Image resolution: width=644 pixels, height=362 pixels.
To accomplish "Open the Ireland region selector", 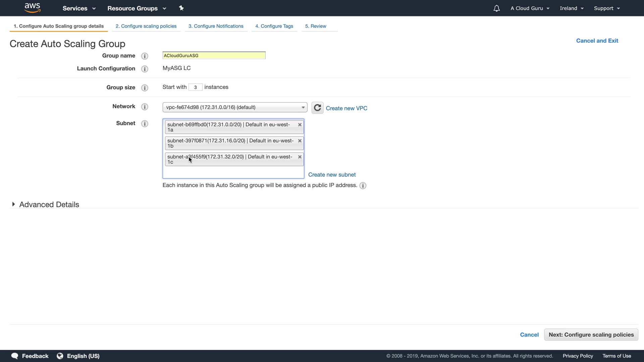I will [572, 8].
